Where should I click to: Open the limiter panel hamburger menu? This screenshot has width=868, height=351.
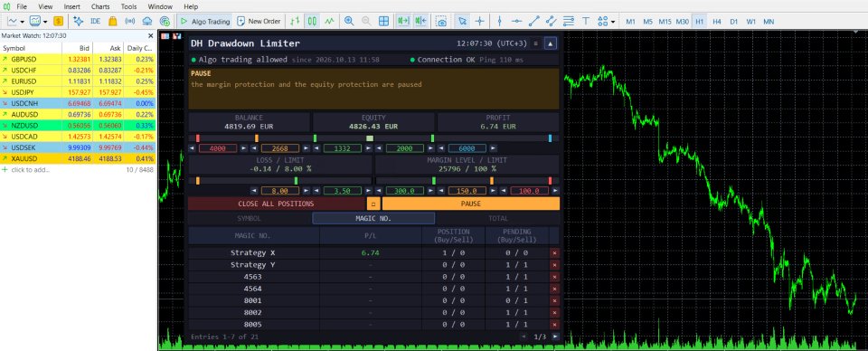[535, 43]
